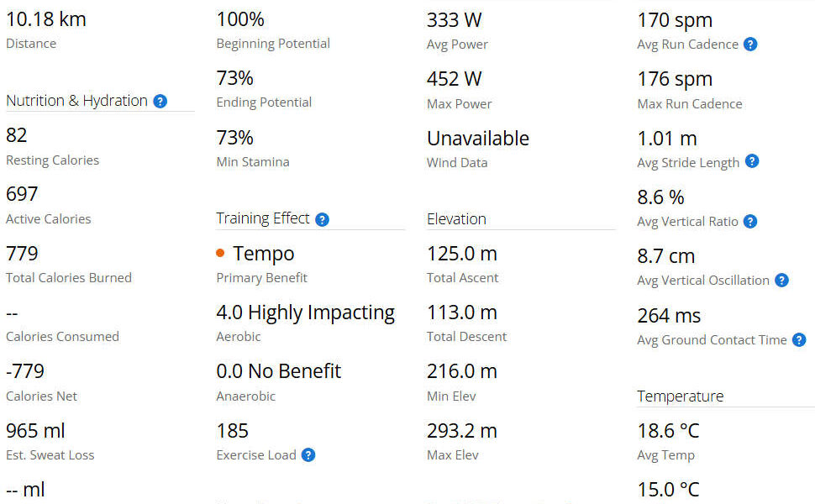
Task: Click the 10.18 km distance value
Action: [x=45, y=19]
